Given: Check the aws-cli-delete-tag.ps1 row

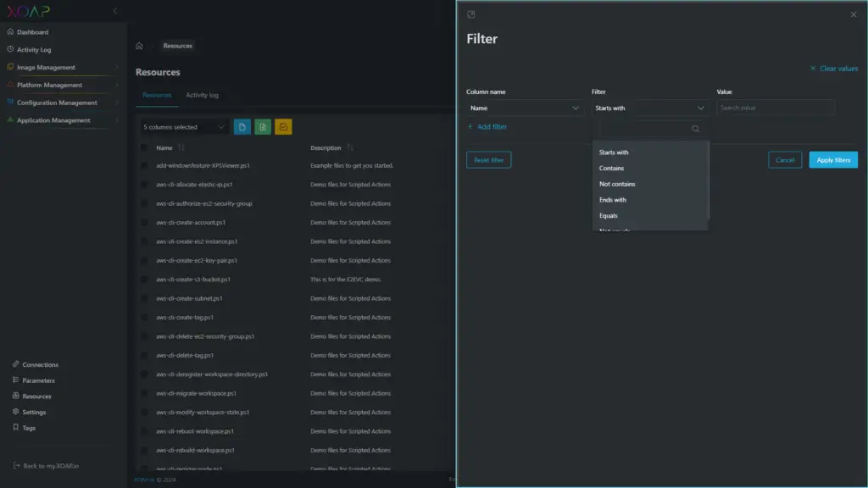Looking at the screenshot, I should (x=144, y=355).
